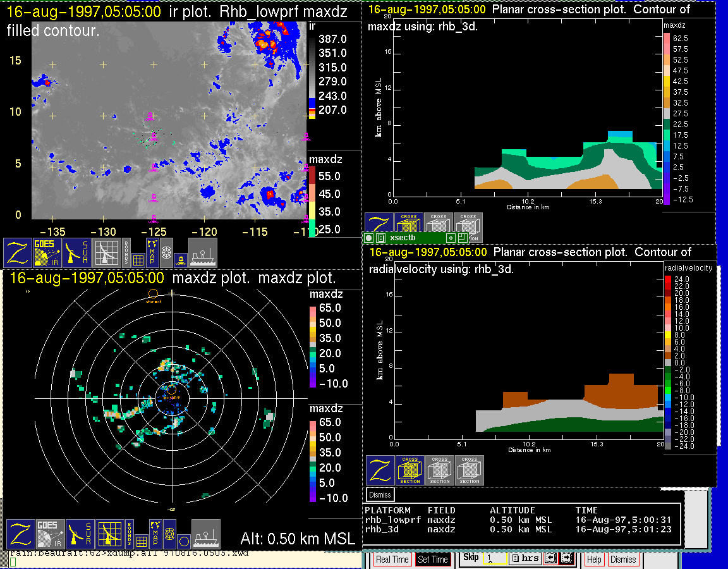Open xsectb window menu button

[368, 238]
